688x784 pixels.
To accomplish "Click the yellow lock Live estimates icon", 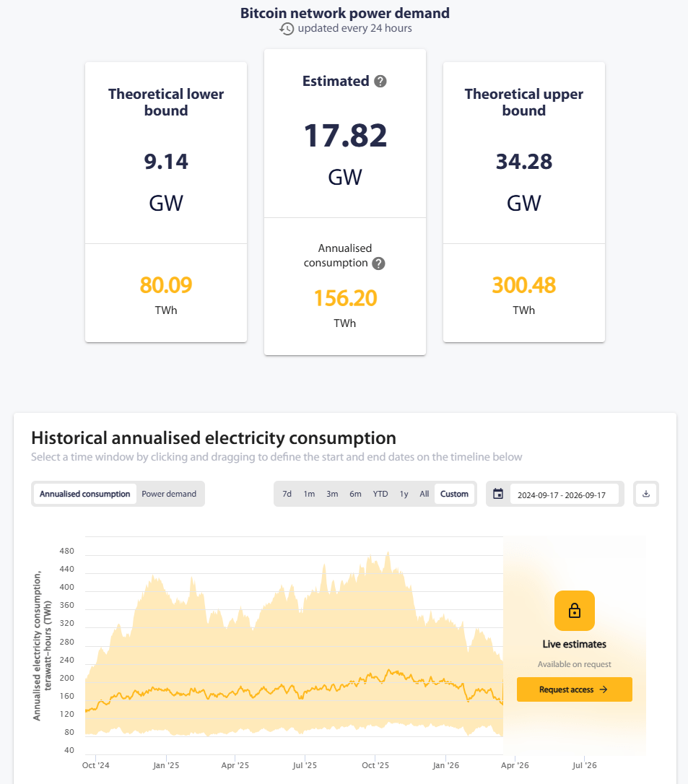I will coord(575,611).
